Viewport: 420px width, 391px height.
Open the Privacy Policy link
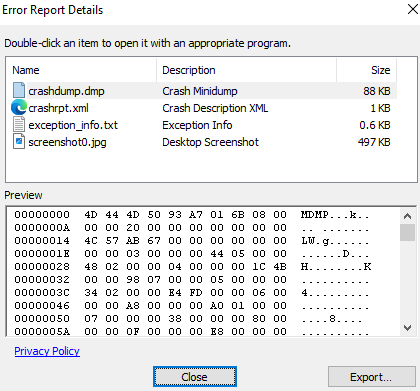point(47,351)
